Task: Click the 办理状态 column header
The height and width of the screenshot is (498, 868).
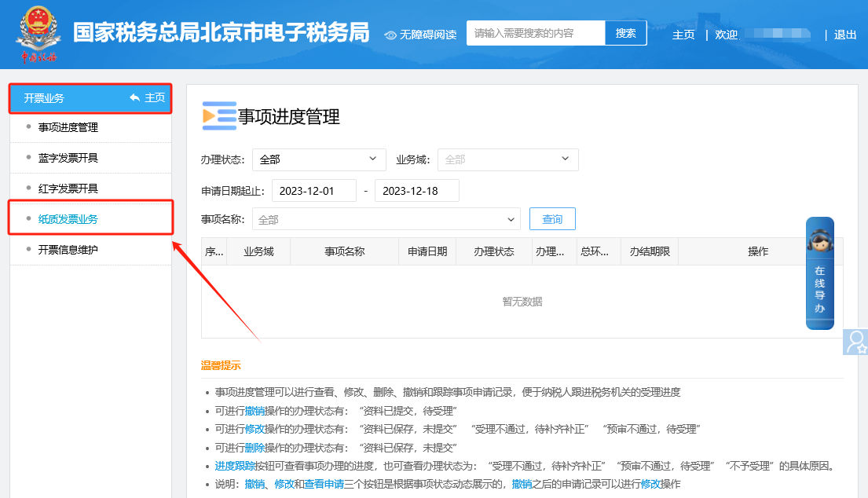Action: tap(494, 252)
